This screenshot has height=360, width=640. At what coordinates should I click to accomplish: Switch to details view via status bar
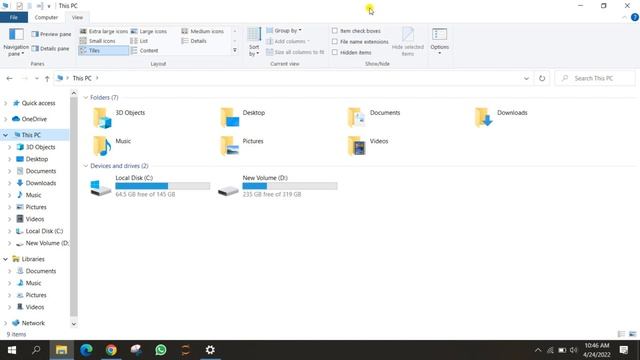click(621, 334)
